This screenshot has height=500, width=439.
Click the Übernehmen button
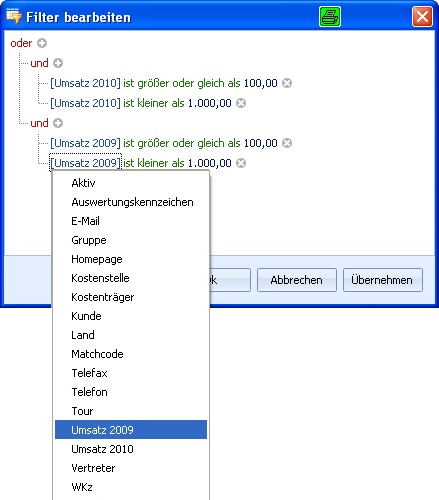pos(383,280)
